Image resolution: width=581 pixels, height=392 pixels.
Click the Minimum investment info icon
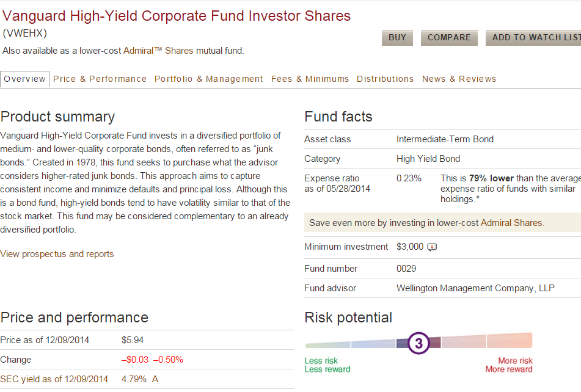point(432,247)
